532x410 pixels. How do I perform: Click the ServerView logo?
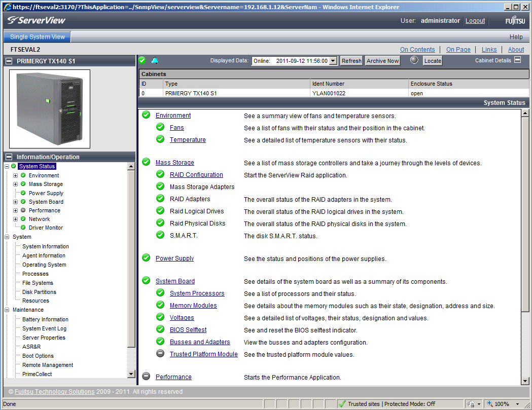point(37,20)
